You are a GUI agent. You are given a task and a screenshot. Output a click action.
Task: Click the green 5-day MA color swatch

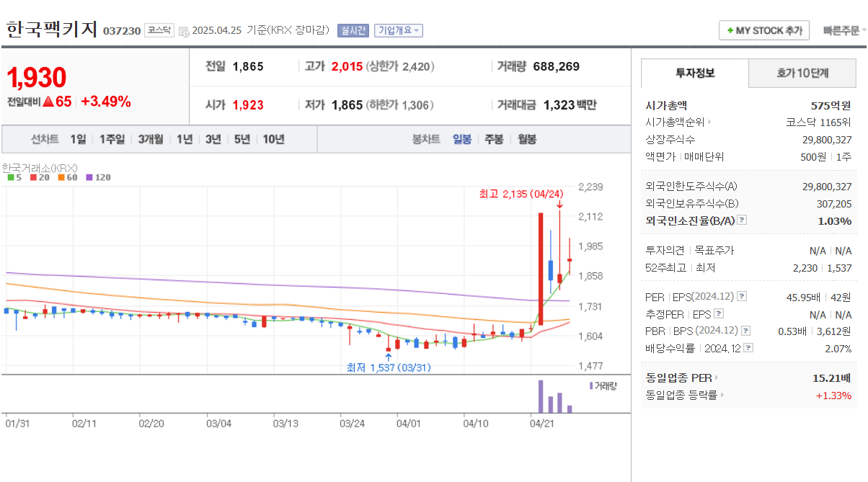[x=11, y=177]
